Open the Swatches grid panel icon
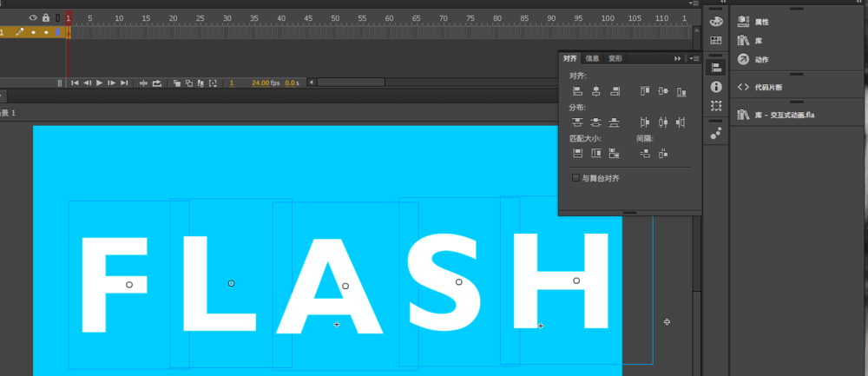This screenshot has width=868, height=376. (x=716, y=41)
